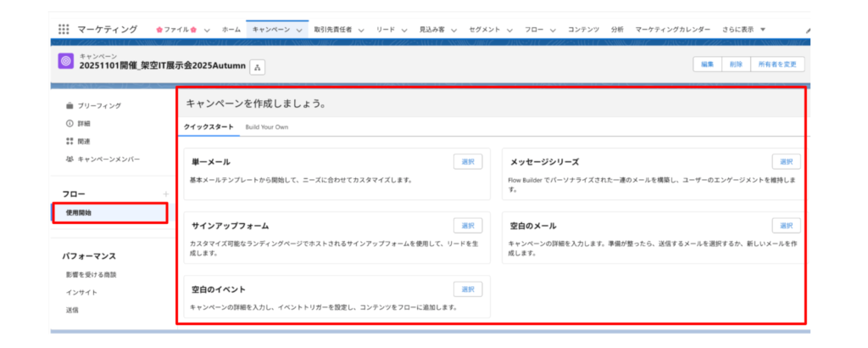
Task: Open the コンテンツ navigation tab
Action: click(x=583, y=30)
